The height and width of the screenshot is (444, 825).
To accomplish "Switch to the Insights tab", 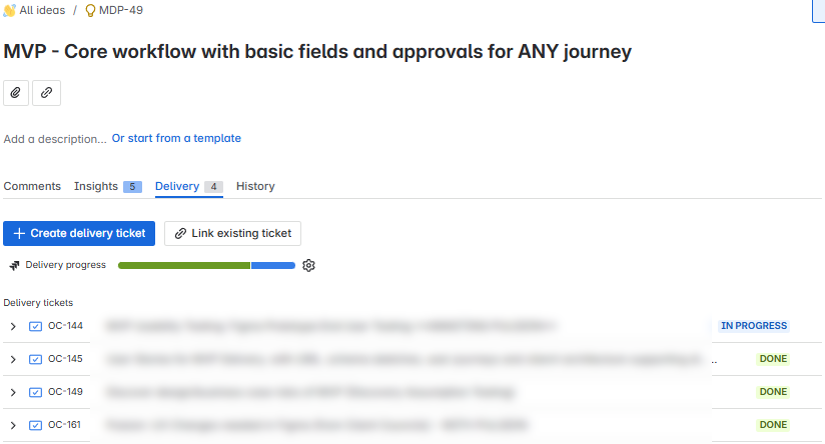I will (x=96, y=186).
